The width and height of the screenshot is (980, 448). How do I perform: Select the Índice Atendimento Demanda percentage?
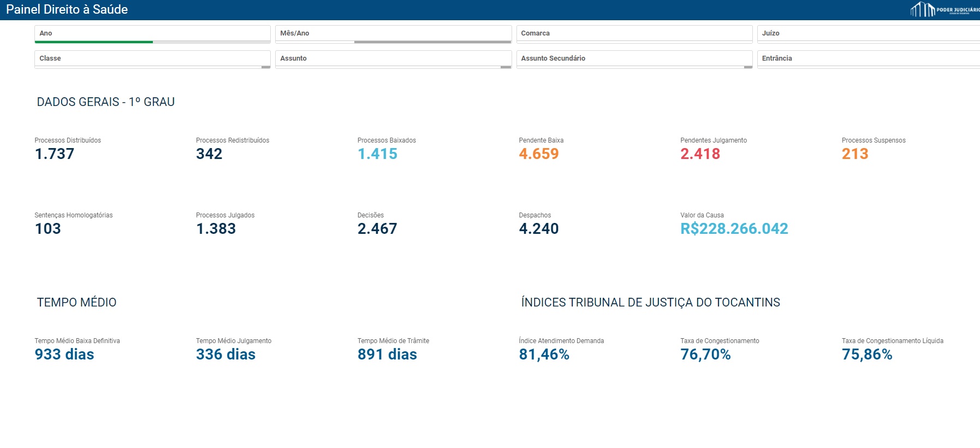(544, 355)
